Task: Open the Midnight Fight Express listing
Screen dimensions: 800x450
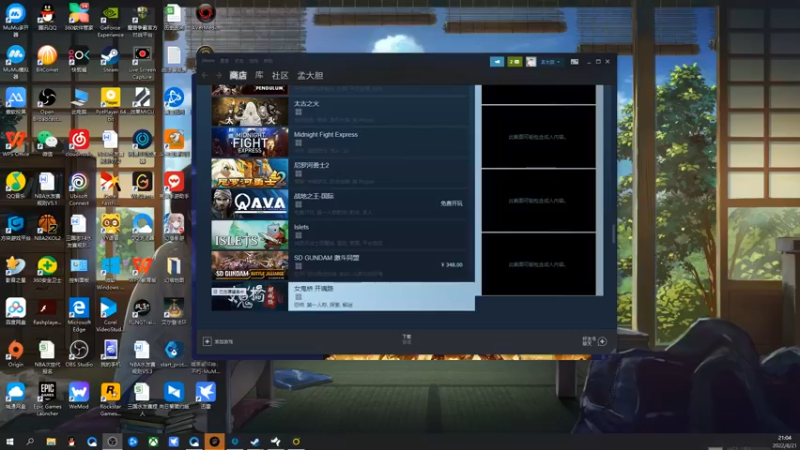Action: [x=343, y=142]
